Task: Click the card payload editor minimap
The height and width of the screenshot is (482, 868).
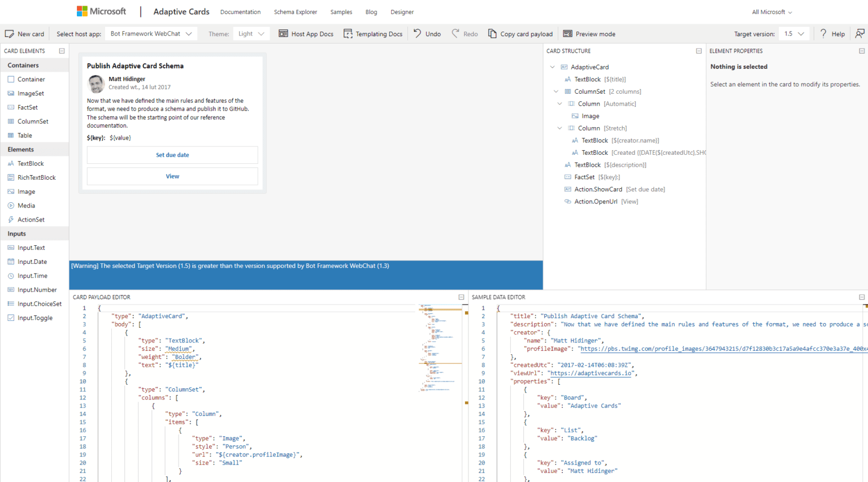Action: pos(441,348)
